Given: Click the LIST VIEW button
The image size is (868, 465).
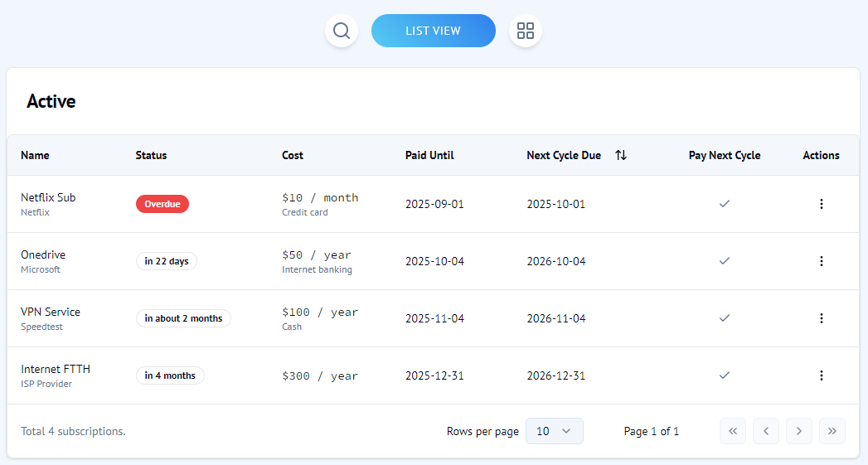Looking at the screenshot, I should pyautogui.click(x=433, y=31).
